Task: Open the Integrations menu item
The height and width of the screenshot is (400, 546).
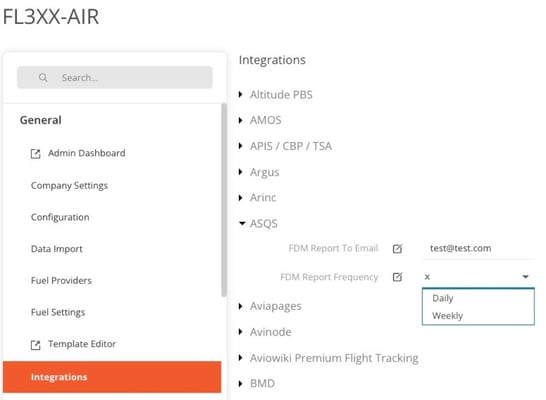Action: coord(112,377)
